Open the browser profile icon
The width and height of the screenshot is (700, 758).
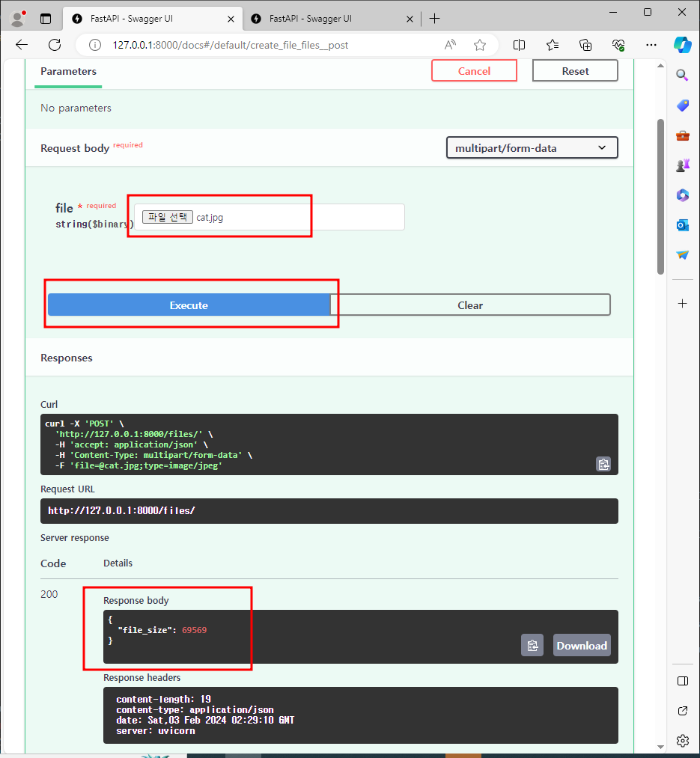[x=18, y=19]
